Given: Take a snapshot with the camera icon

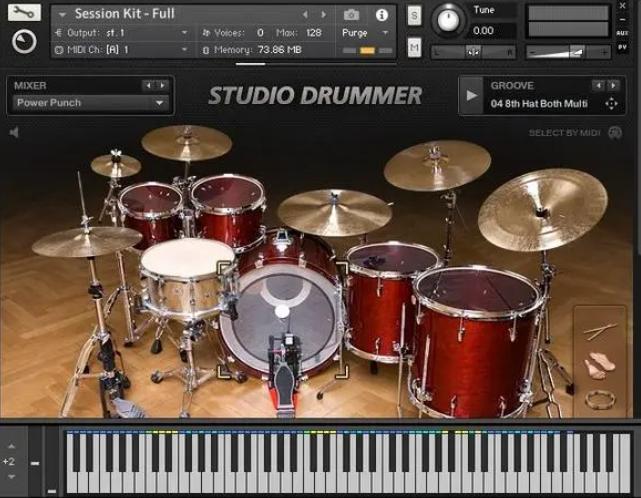Looking at the screenshot, I should click(x=351, y=15).
